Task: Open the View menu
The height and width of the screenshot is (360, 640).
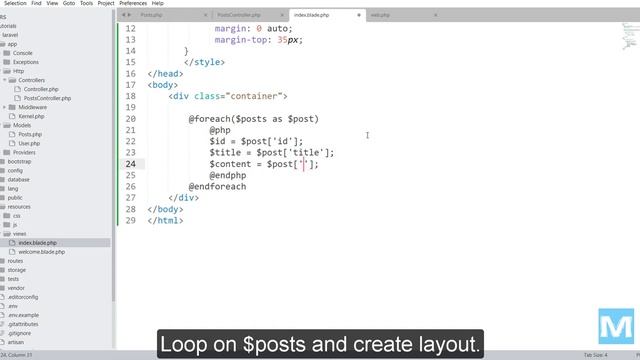Action: coord(52,3)
